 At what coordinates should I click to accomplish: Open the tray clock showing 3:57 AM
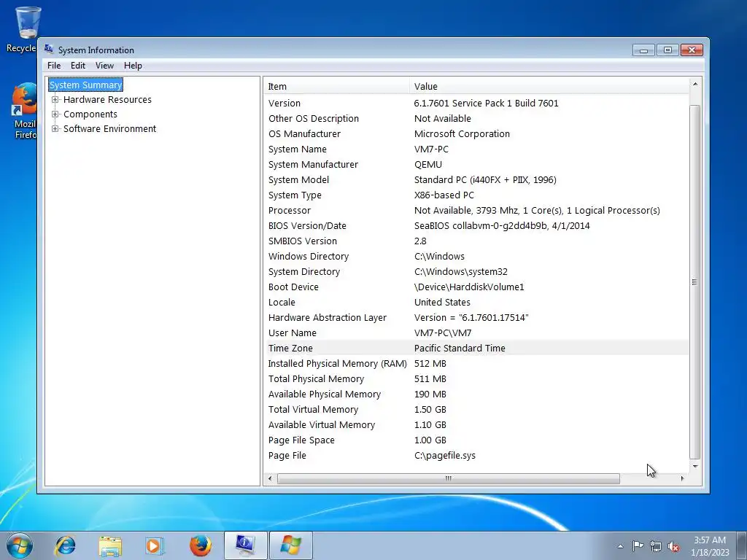710,545
